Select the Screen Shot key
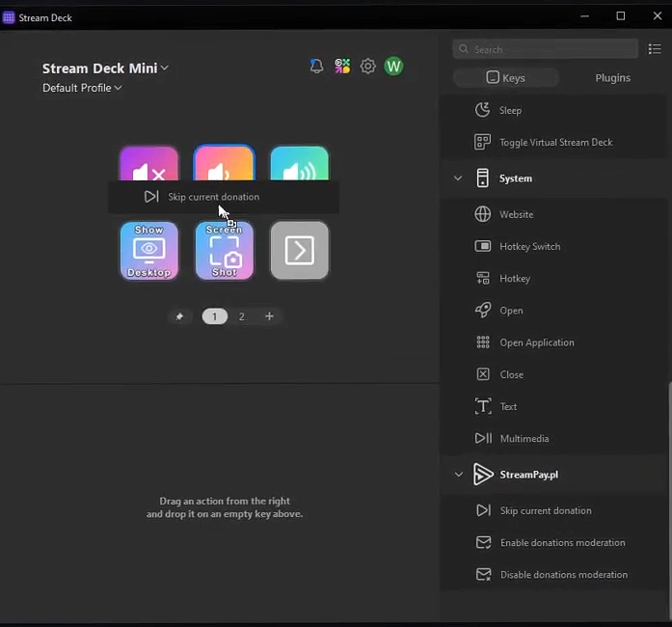This screenshot has width=672, height=627. pyautogui.click(x=224, y=251)
